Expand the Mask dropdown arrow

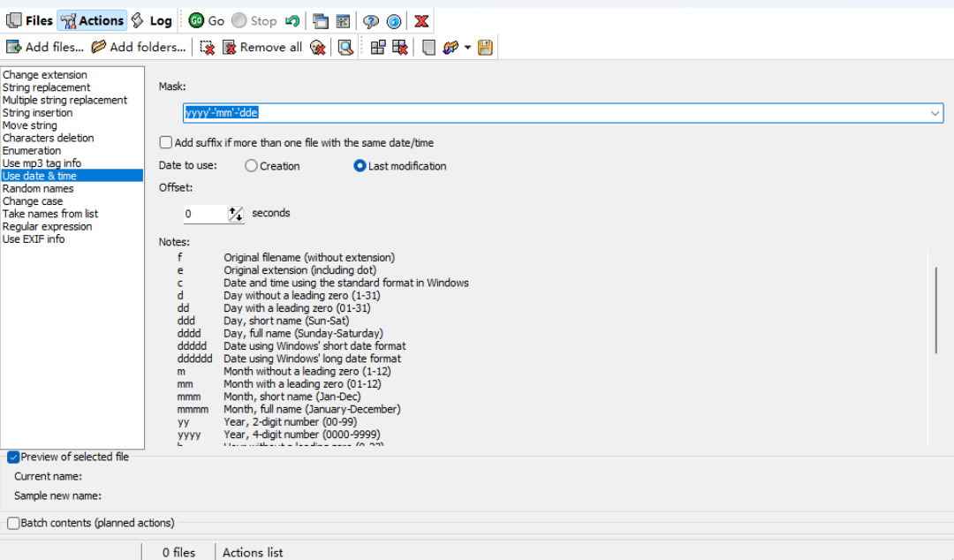click(x=935, y=113)
